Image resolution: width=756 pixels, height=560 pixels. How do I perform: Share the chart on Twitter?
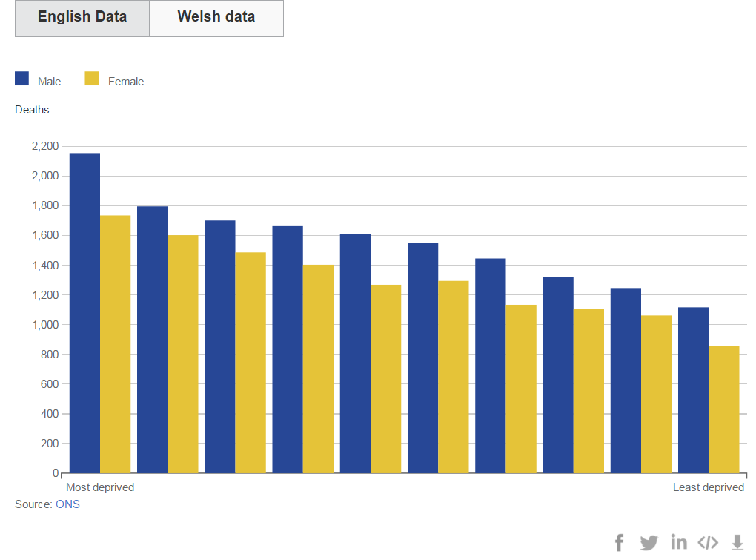[x=649, y=542]
